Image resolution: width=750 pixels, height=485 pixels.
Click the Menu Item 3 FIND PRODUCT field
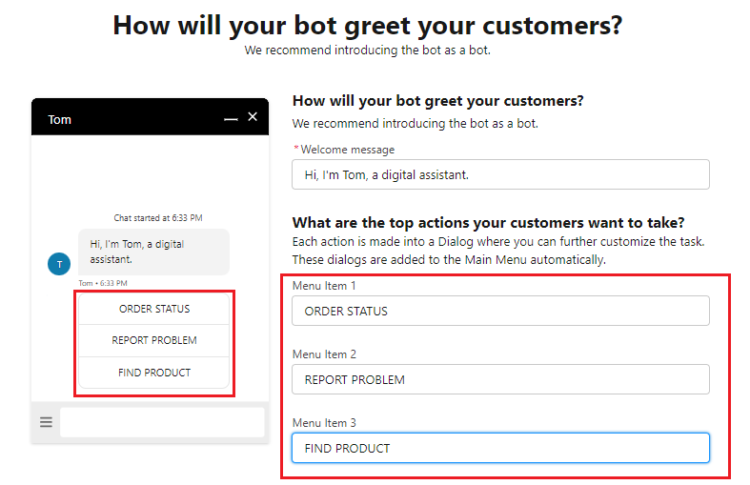[500, 448]
